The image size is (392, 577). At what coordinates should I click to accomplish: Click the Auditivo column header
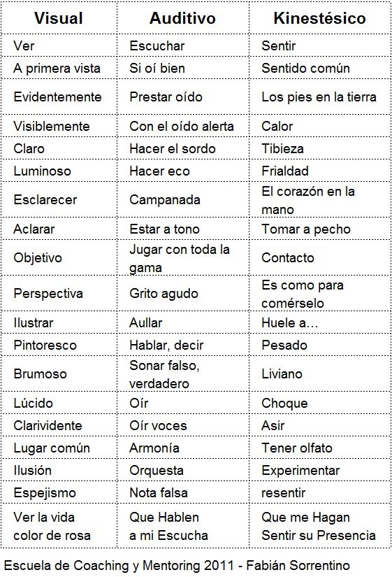click(x=182, y=18)
